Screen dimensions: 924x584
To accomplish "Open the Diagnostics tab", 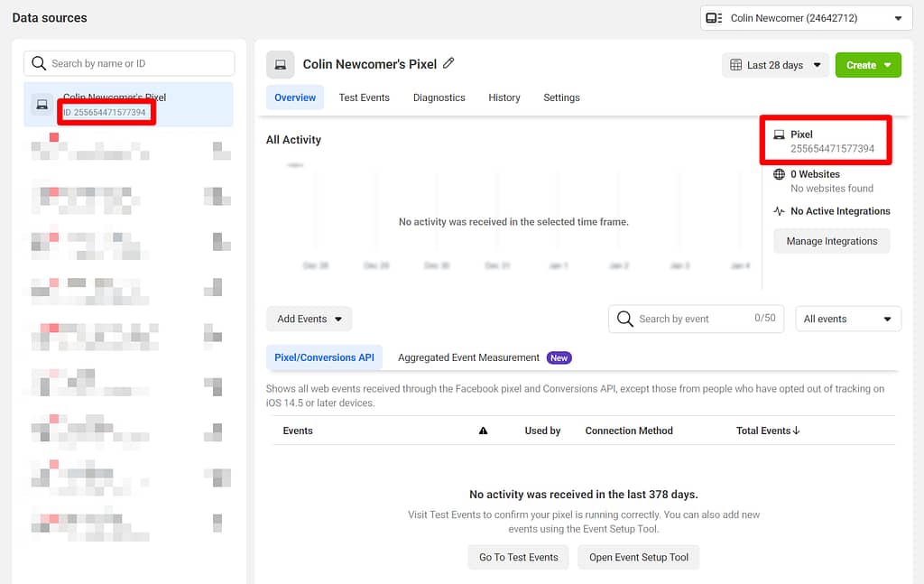I will click(439, 97).
